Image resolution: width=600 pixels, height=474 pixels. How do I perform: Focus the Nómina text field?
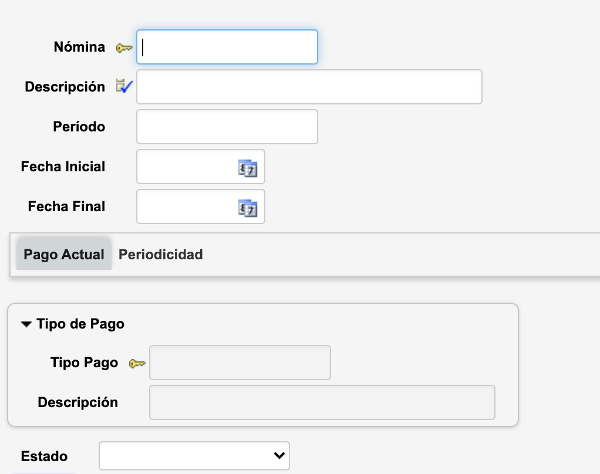(x=227, y=47)
